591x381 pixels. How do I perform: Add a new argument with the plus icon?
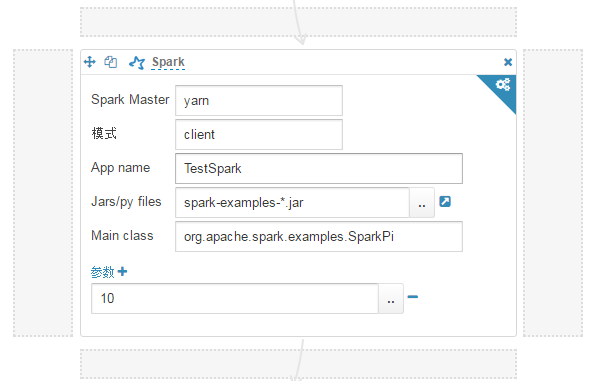122,271
